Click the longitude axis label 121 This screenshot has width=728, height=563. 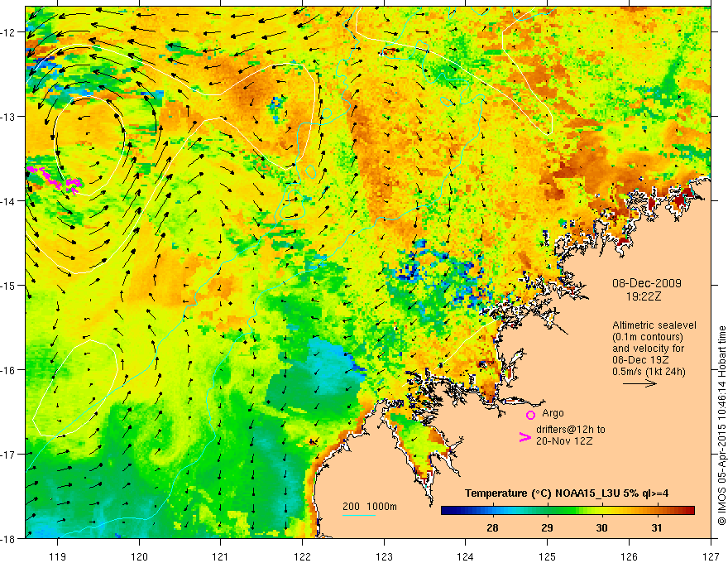click(221, 556)
